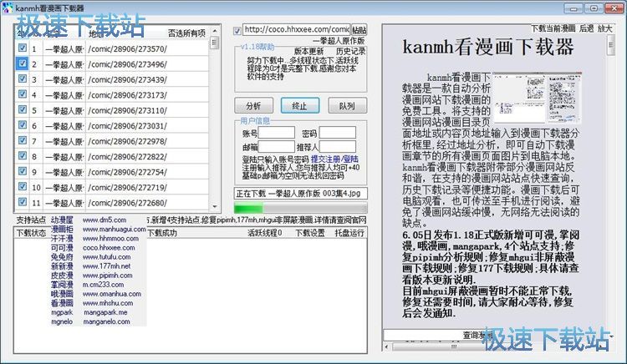The width and height of the screenshot is (627, 364).
Task: Select 哦漫画 www.omanhua.com site entry
Action: [x=96, y=294]
